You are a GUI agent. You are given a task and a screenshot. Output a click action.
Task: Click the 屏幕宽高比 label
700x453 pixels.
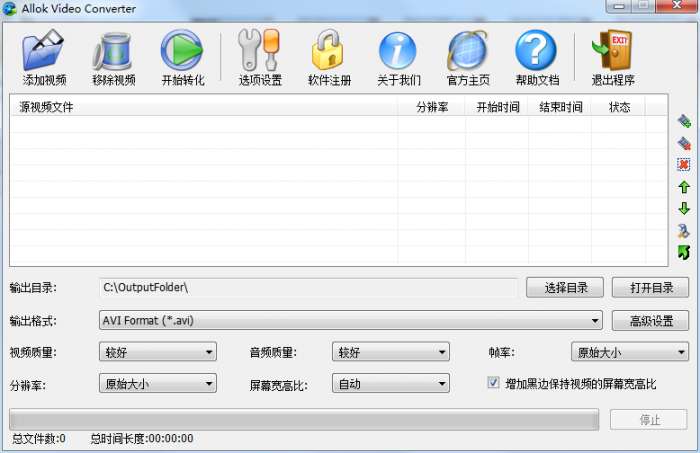(279, 385)
